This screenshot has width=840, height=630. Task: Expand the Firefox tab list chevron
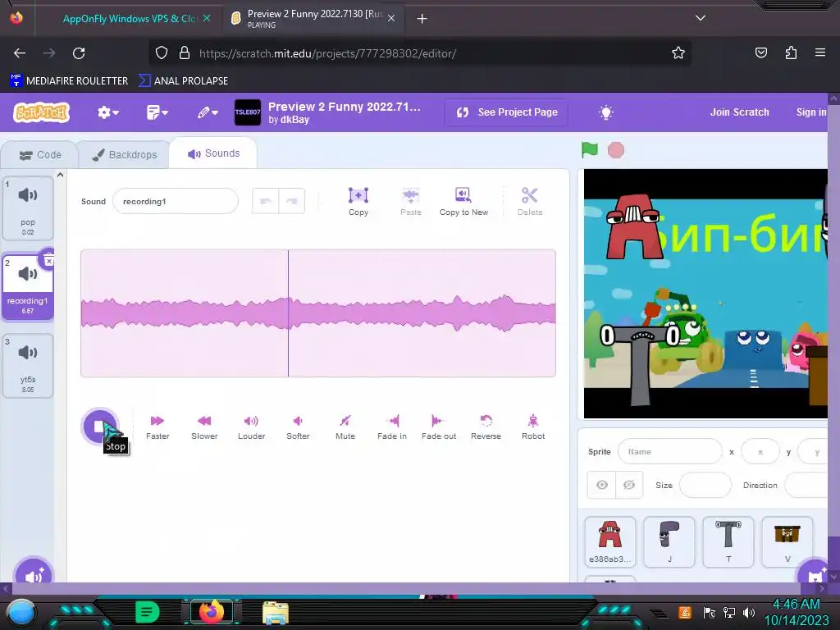click(701, 18)
